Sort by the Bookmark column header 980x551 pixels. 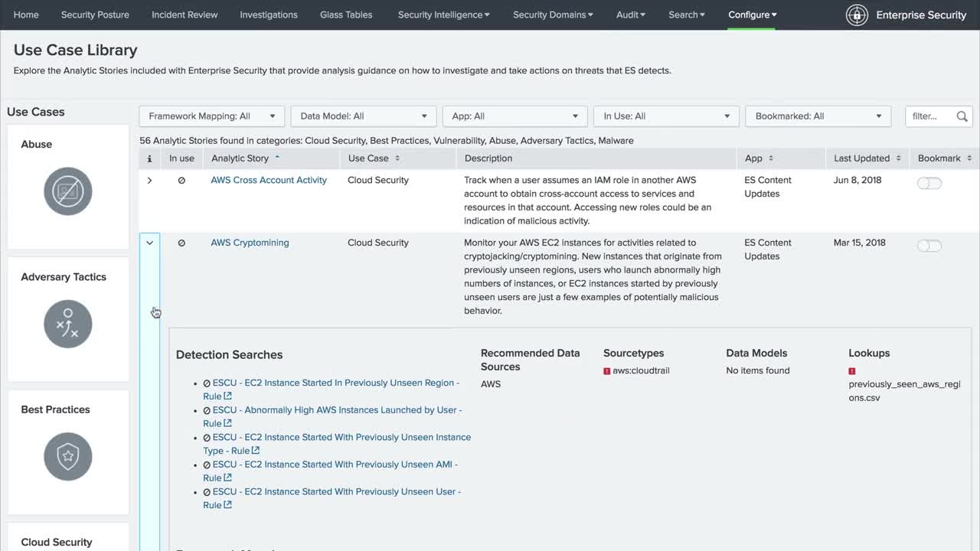pyautogui.click(x=945, y=158)
